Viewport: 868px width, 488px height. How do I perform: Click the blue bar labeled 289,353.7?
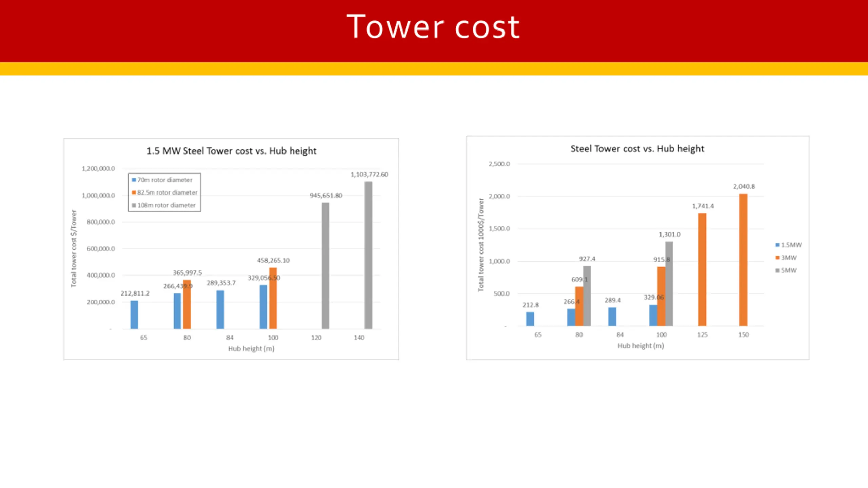tap(220, 309)
